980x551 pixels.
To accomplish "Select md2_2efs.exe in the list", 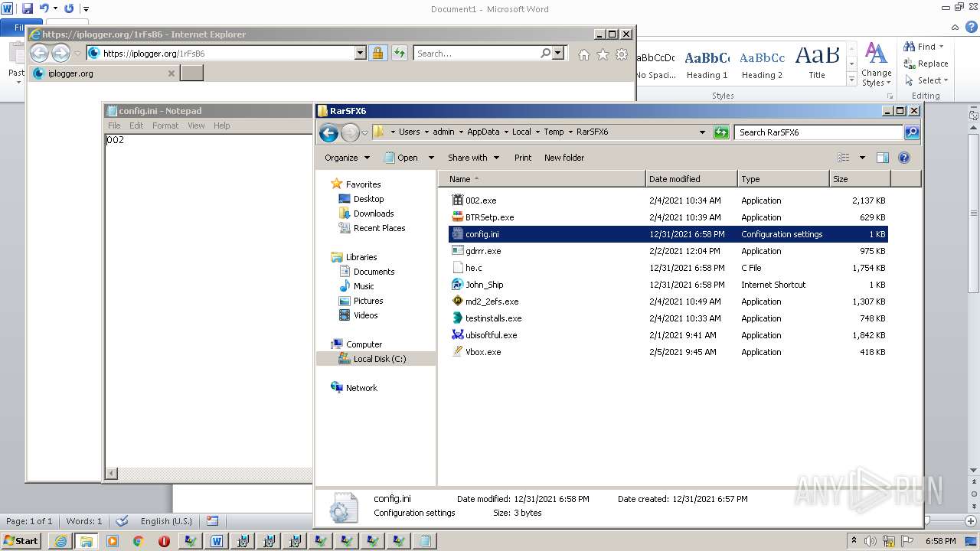I will (492, 302).
